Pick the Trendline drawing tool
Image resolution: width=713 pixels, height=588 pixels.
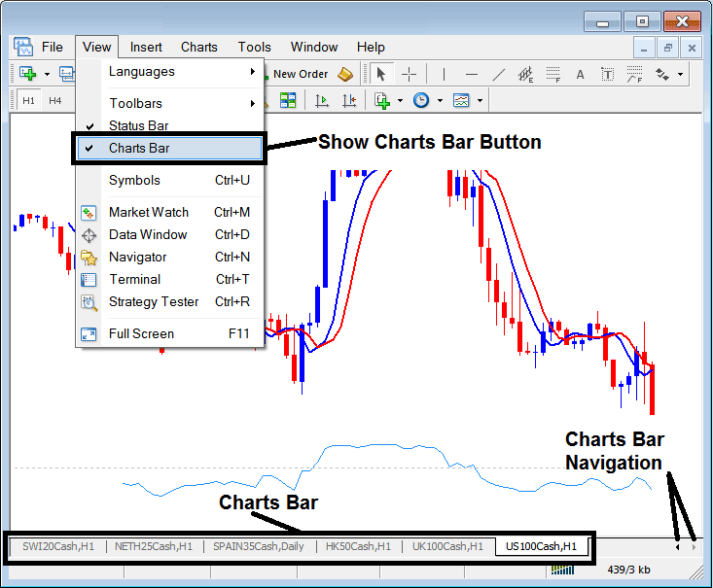tap(499, 74)
